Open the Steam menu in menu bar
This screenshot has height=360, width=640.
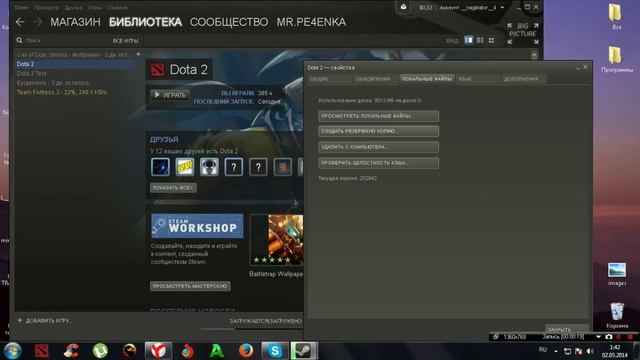click(21, 7)
